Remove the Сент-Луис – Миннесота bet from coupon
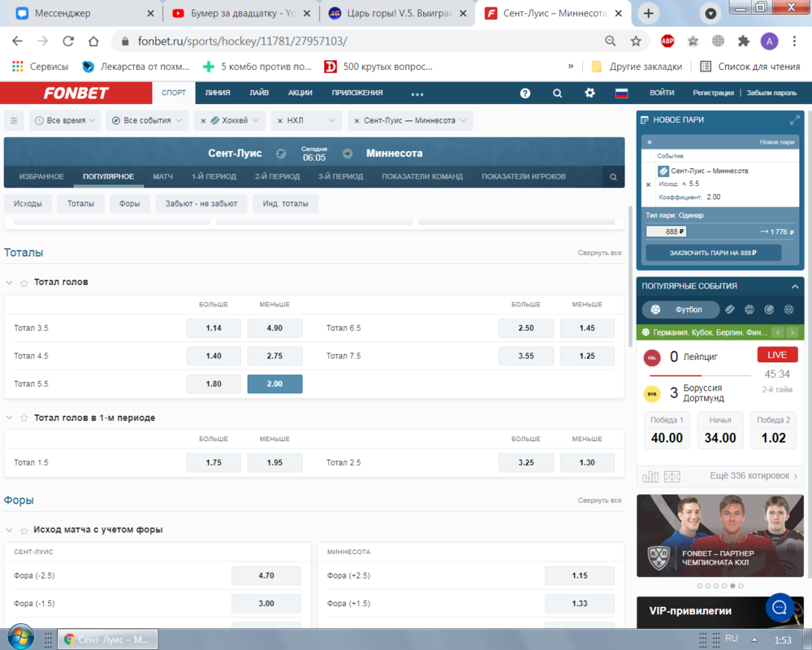Screen dimensions: 812x650 [x=648, y=184]
